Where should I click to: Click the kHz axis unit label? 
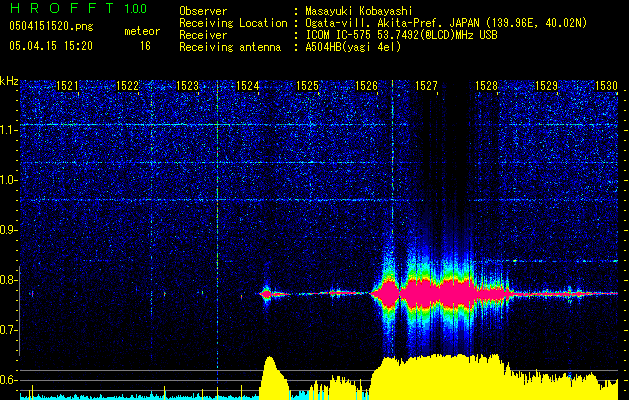click(x=9, y=81)
